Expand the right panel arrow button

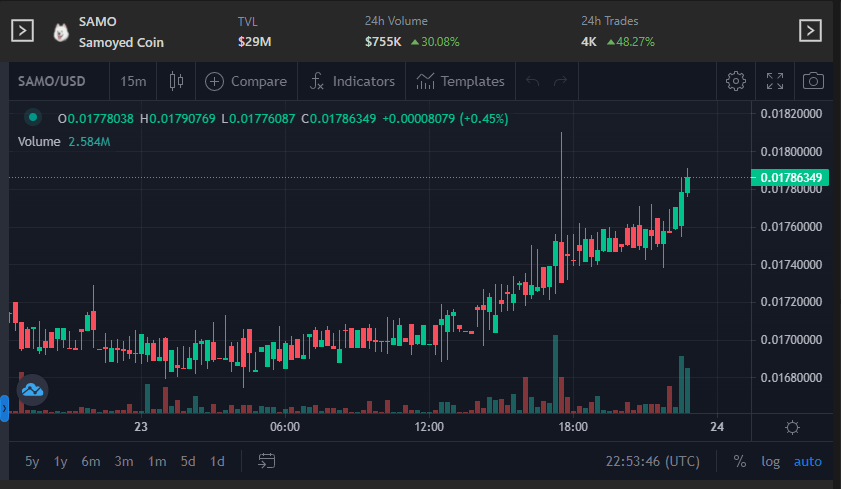(810, 31)
